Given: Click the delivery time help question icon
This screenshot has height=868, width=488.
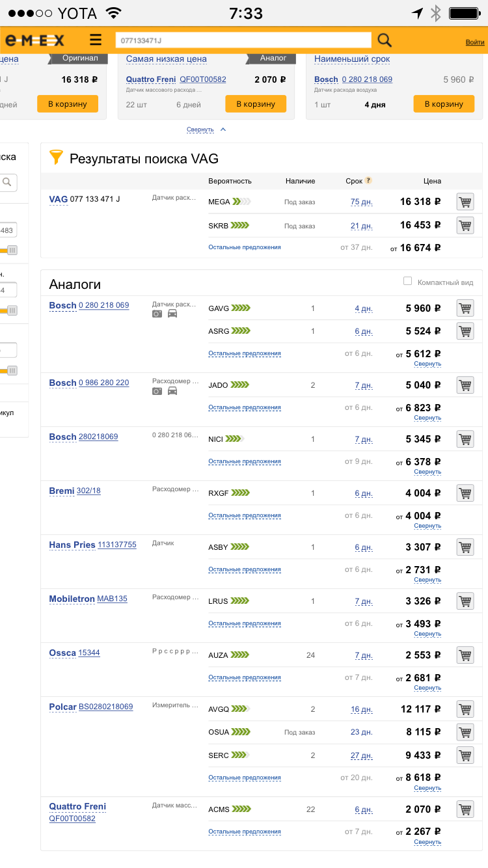Looking at the screenshot, I should click(368, 180).
